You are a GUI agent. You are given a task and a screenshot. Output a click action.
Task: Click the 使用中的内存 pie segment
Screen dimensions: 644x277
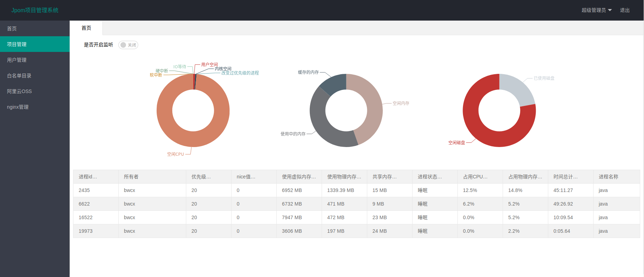point(322,125)
